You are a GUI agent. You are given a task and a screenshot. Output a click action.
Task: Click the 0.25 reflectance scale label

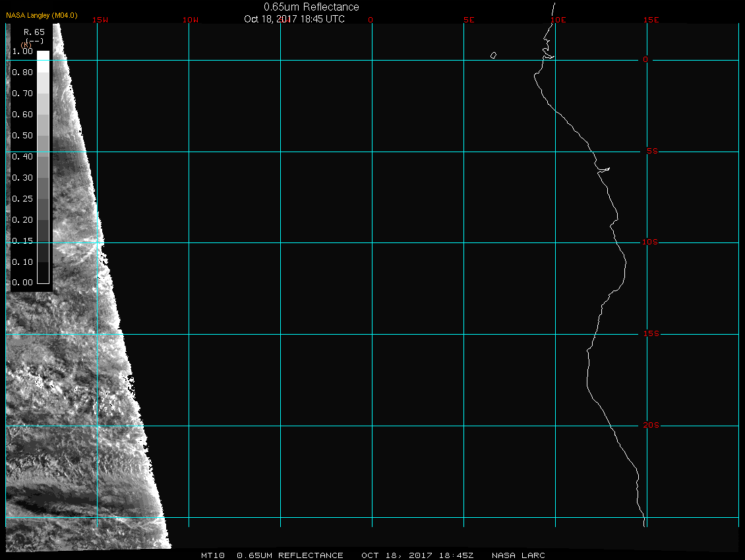coord(22,199)
